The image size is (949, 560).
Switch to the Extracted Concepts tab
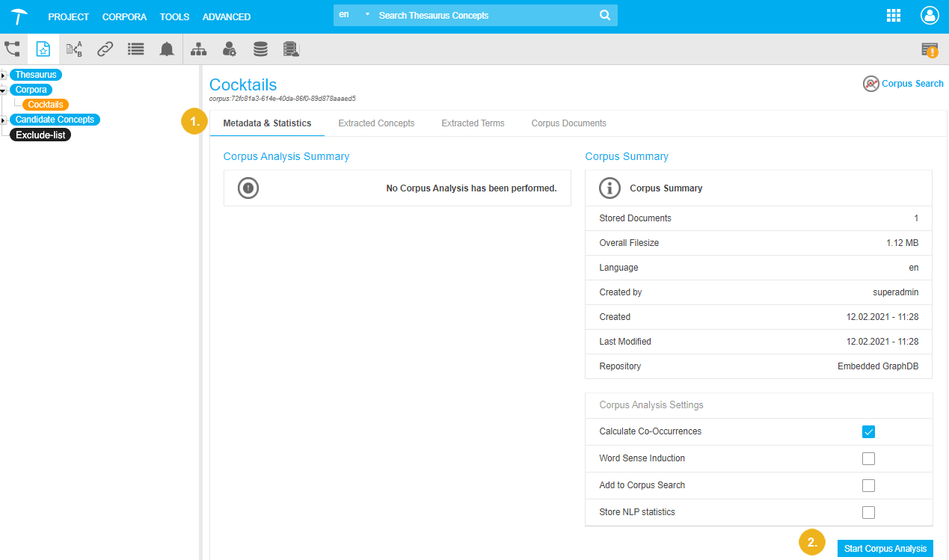pos(376,123)
